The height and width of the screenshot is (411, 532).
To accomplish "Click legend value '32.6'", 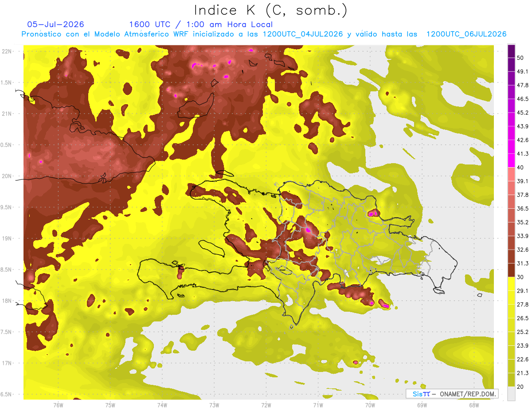I will [x=523, y=250].
